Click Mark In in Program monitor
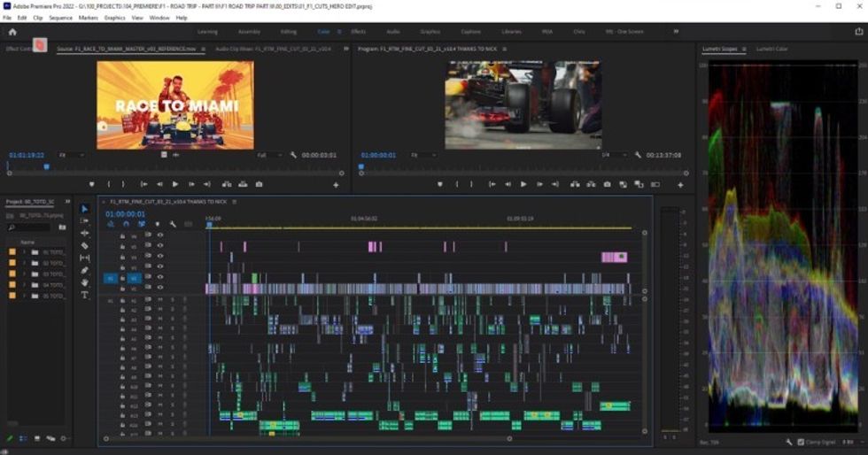 coord(457,184)
